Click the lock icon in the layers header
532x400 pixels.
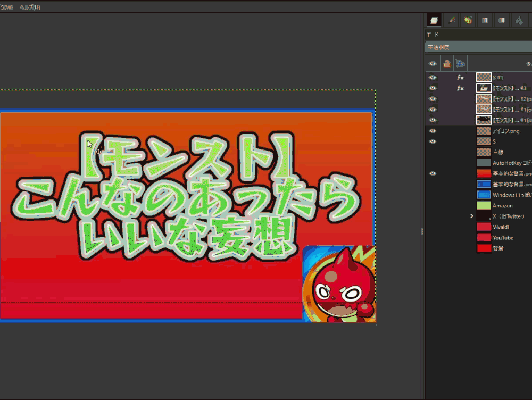coord(447,64)
